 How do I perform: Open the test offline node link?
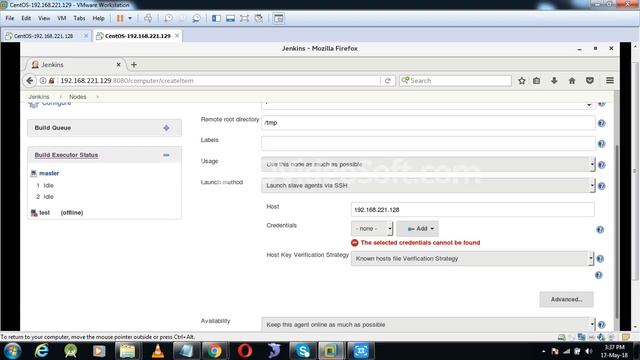44,213
